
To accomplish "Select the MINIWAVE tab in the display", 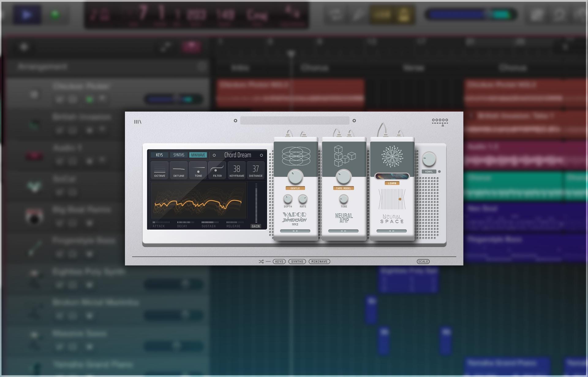I will pyautogui.click(x=198, y=155).
